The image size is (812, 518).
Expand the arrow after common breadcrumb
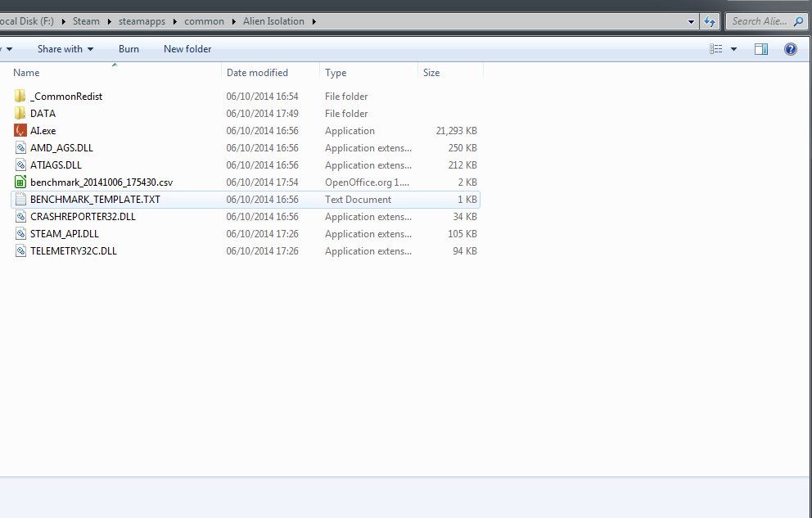coord(233,22)
